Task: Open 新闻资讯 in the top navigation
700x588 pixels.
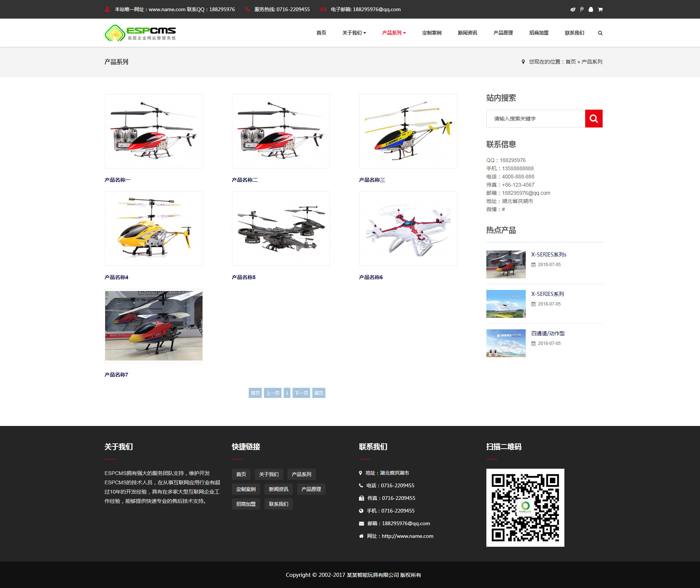Action: click(x=467, y=33)
